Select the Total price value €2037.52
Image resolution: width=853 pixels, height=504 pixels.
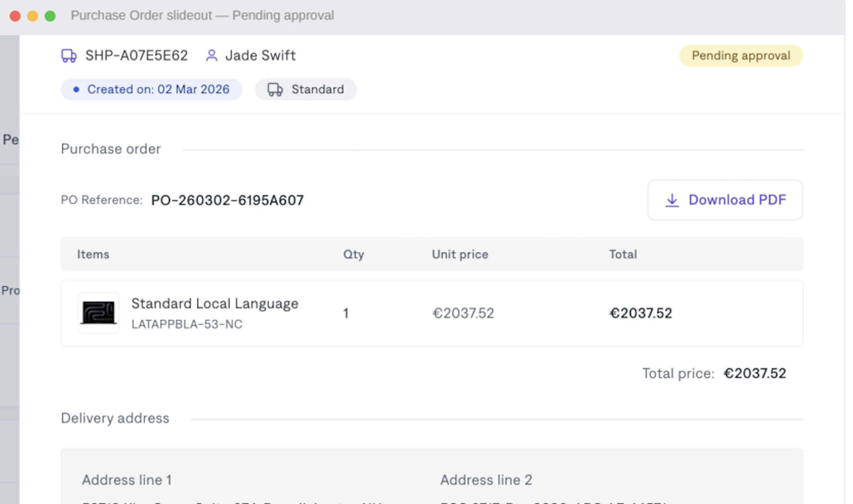coord(754,373)
